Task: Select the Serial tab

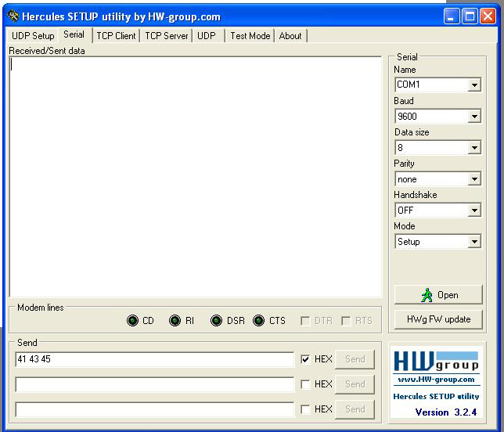Action: (x=74, y=34)
